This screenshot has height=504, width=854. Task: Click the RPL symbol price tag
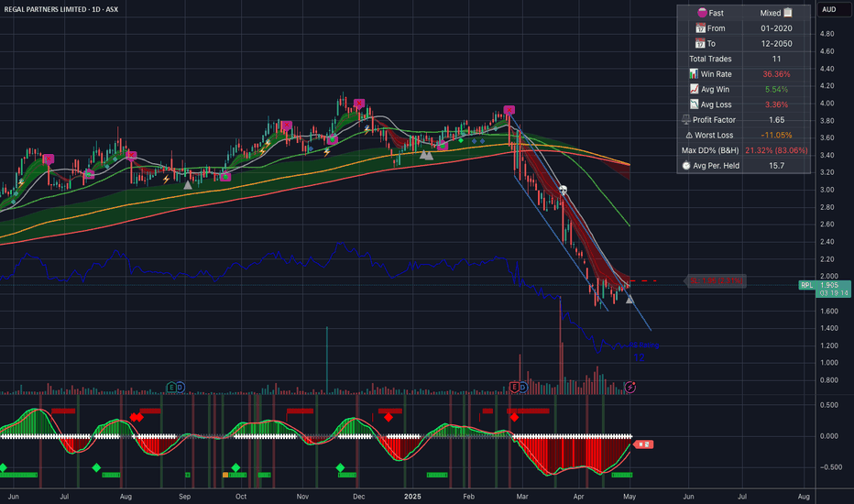coord(807,285)
